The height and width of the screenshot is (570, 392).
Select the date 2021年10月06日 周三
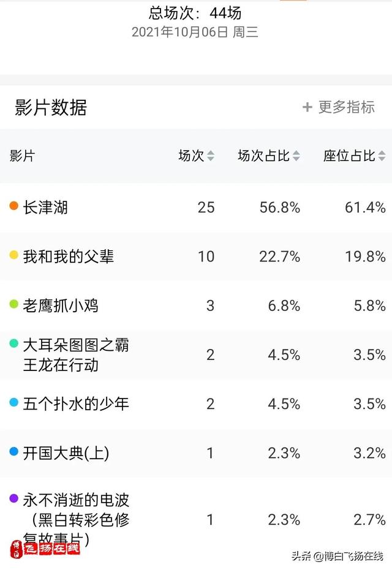tap(195, 32)
